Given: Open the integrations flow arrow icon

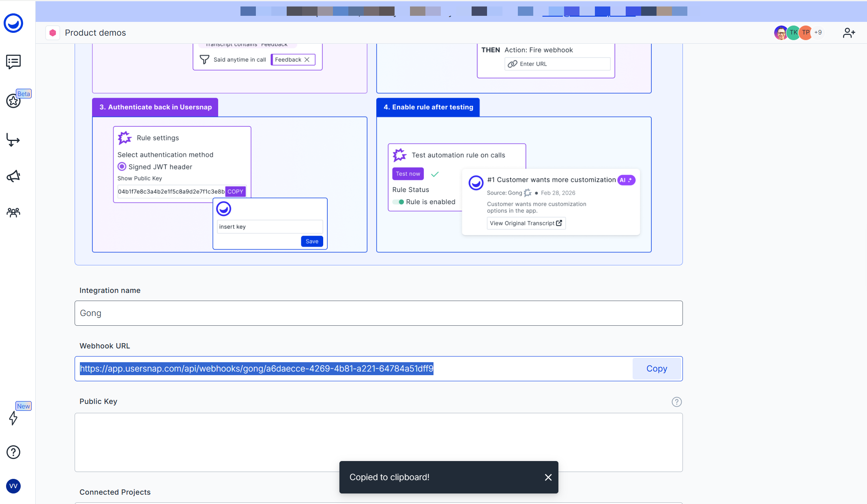Looking at the screenshot, I should click(x=13, y=140).
